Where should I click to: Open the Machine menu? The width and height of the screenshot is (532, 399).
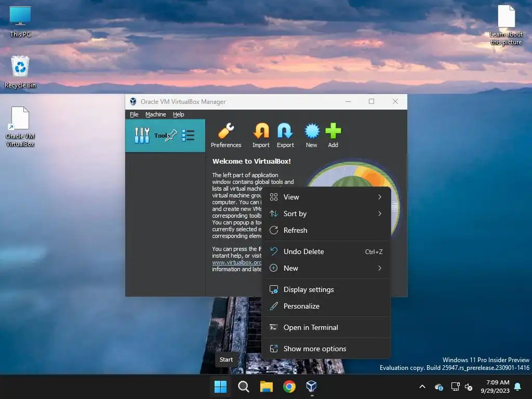click(x=156, y=114)
